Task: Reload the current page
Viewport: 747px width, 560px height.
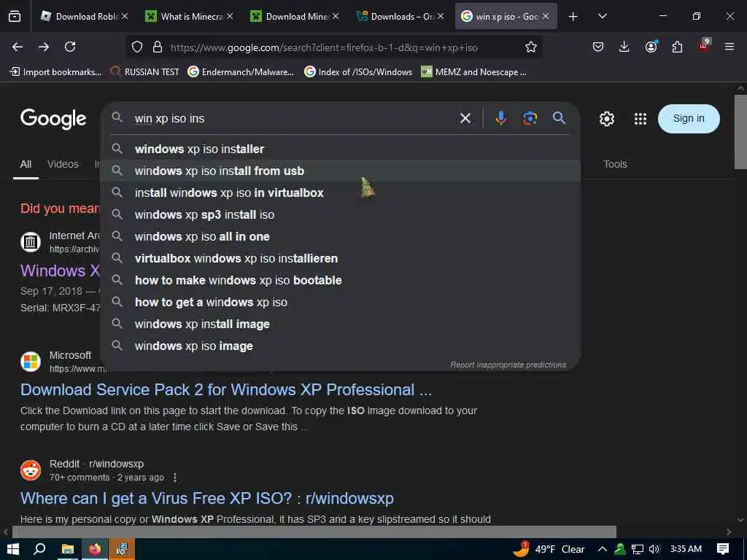Action: pyautogui.click(x=70, y=47)
